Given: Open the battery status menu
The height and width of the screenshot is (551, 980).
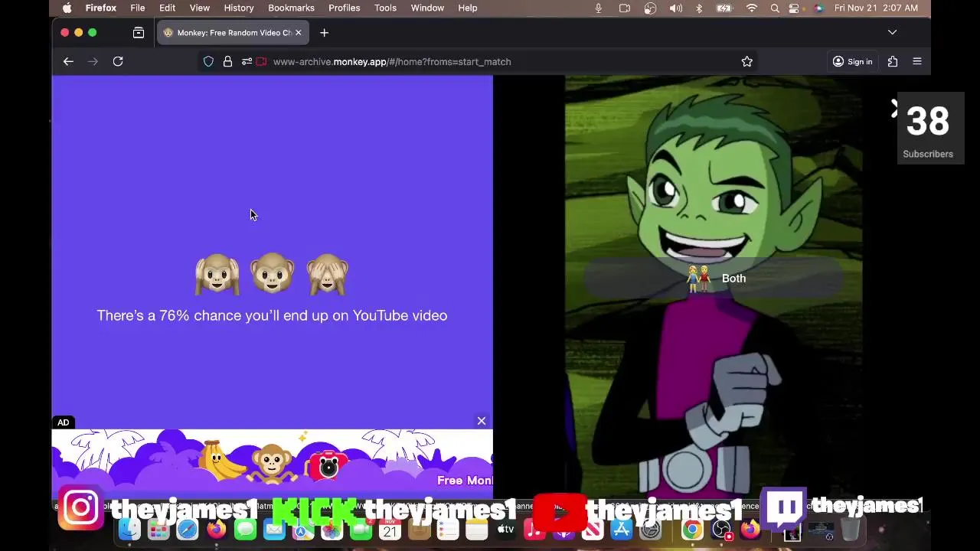Looking at the screenshot, I should (724, 8).
